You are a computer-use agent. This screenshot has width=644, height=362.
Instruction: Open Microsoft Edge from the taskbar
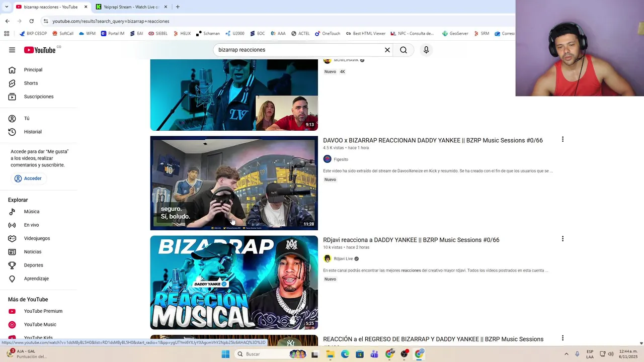coord(345,354)
